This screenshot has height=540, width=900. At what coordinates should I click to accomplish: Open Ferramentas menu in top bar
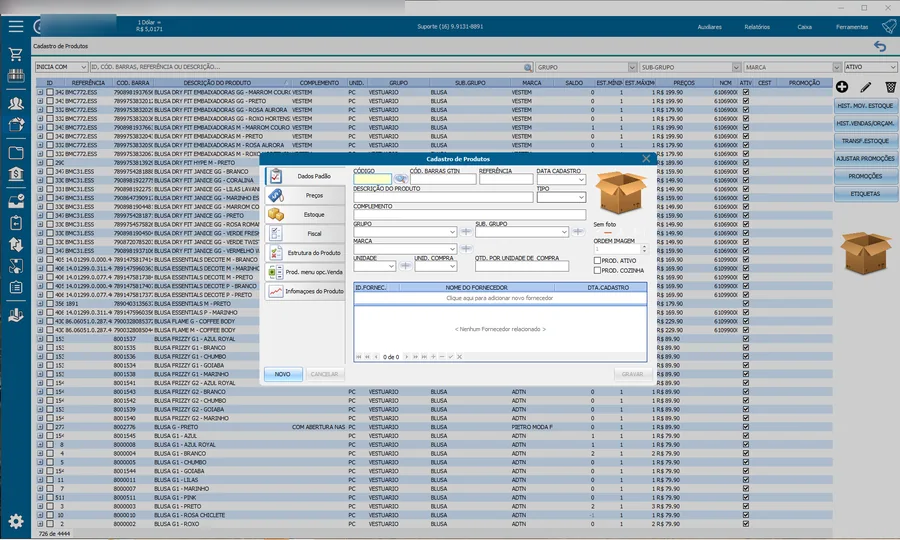(x=852, y=27)
